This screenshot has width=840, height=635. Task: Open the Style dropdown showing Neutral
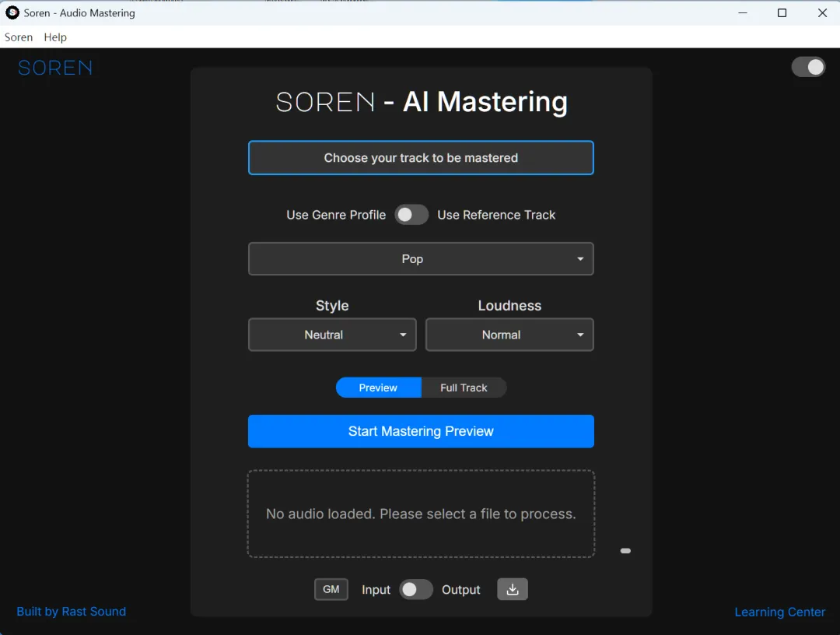(x=332, y=335)
